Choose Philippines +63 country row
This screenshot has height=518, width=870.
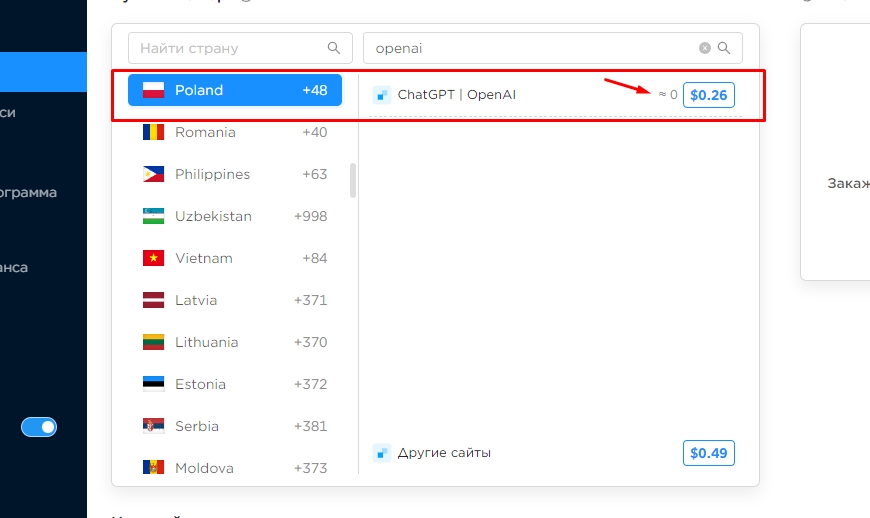point(235,174)
